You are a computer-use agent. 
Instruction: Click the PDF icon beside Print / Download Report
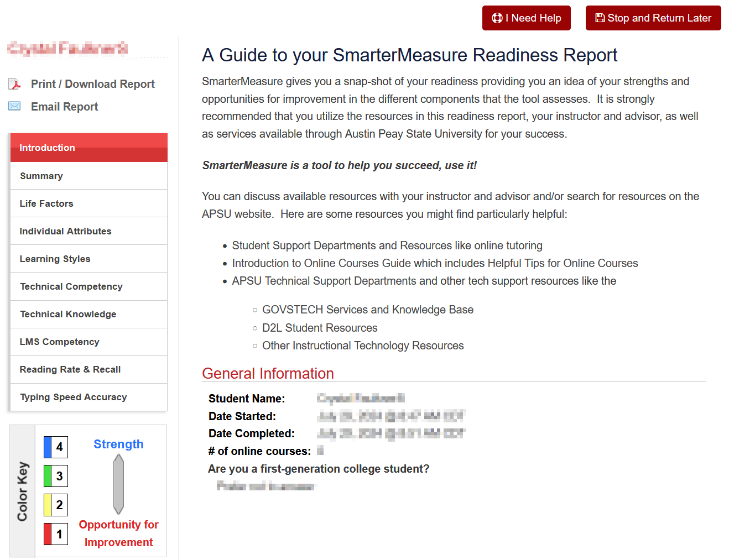coord(14,84)
